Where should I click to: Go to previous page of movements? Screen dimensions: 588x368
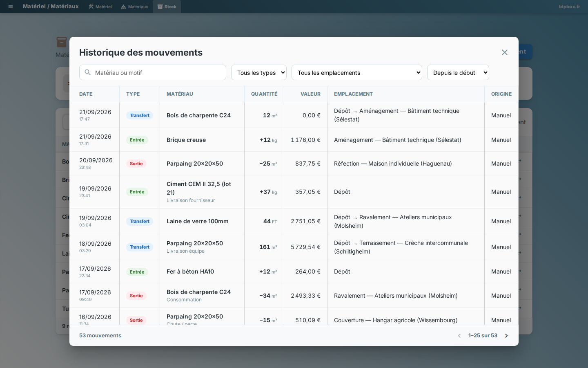coord(459,336)
